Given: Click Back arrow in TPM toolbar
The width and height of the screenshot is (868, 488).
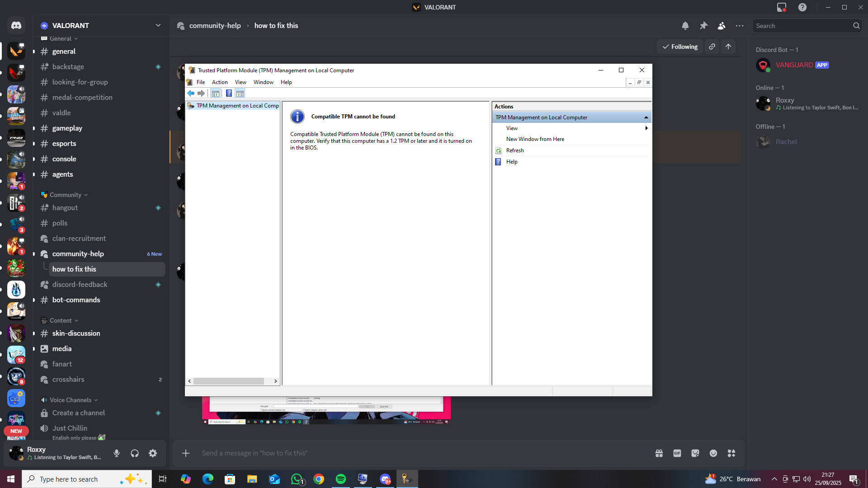Looking at the screenshot, I should [x=191, y=94].
